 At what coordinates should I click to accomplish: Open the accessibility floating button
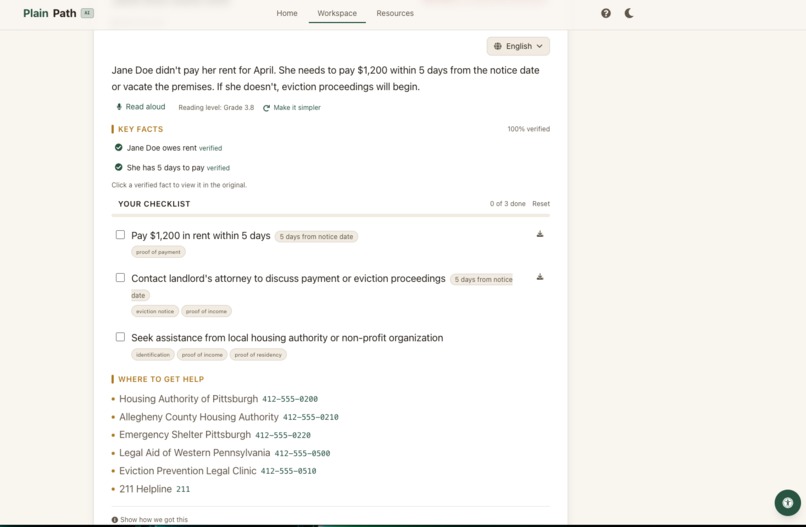click(787, 502)
